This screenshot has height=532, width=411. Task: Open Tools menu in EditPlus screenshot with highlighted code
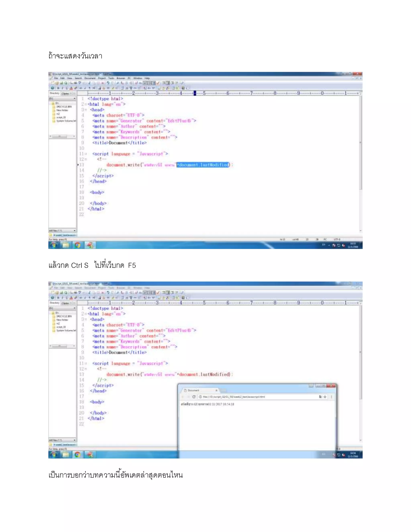click(111, 78)
